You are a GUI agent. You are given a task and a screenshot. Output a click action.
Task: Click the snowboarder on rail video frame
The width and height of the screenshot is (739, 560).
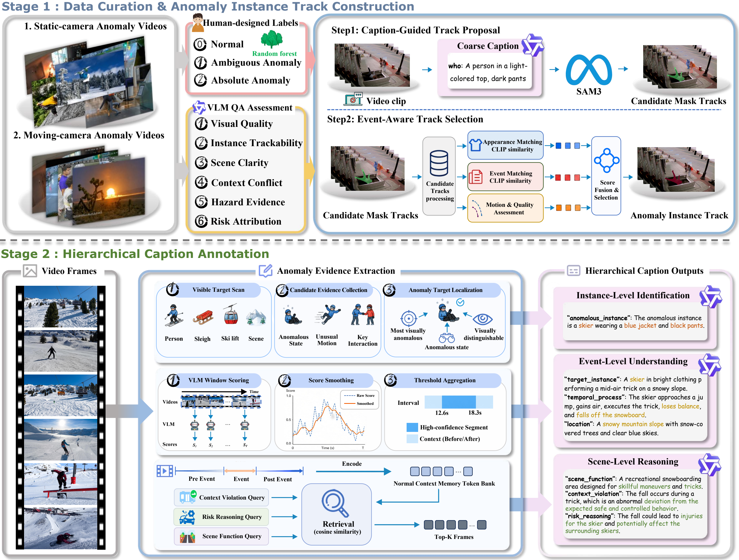click(x=60, y=484)
